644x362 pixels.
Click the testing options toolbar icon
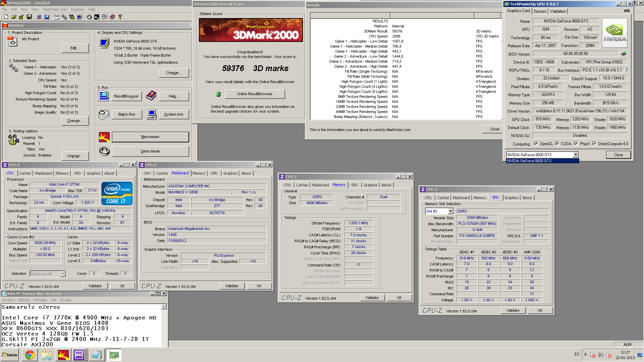pos(72,17)
